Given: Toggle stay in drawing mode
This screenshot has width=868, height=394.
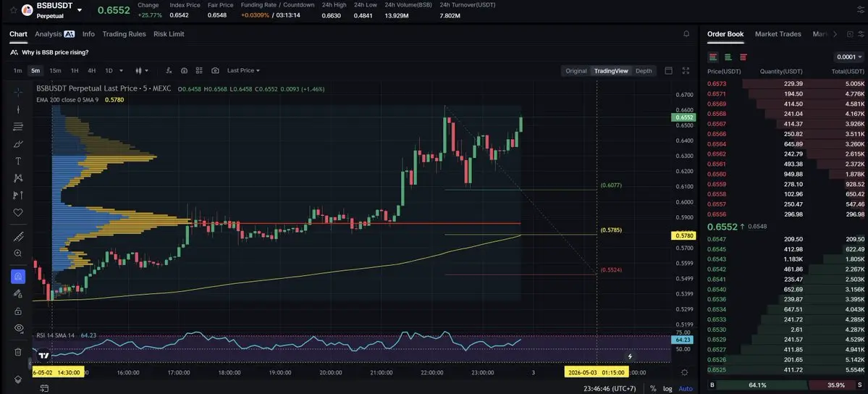Looking at the screenshot, I should click(x=18, y=294).
